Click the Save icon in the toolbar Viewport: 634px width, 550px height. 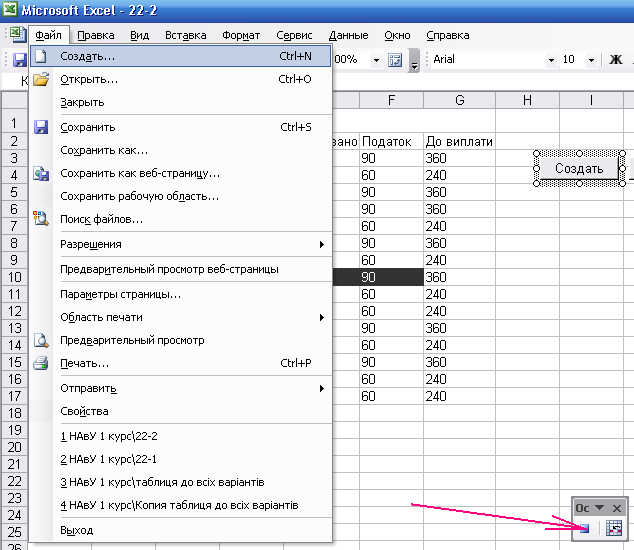19,60
